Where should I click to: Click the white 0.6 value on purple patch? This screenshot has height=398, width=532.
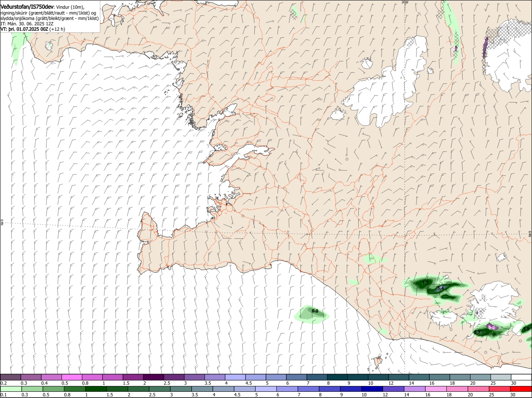[x=492, y=328]
